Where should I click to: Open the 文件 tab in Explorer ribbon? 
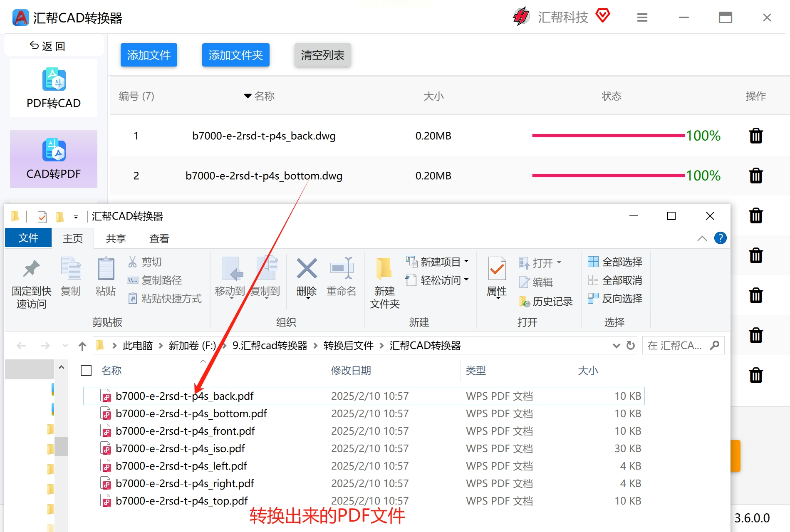28,238
